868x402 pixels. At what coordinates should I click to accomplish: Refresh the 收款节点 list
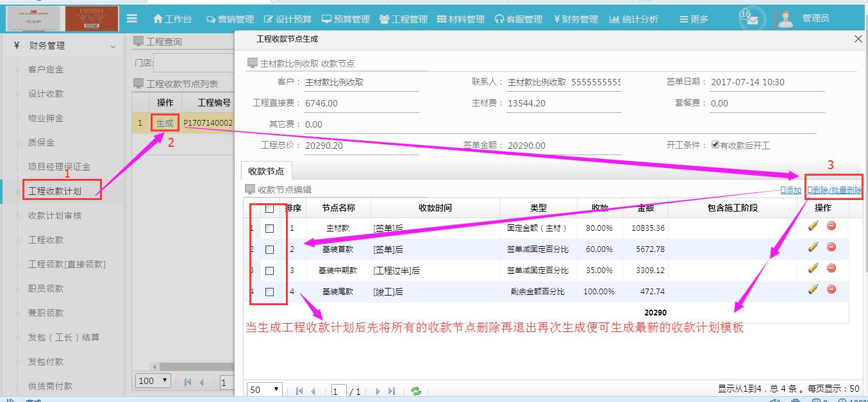[414, 390]
